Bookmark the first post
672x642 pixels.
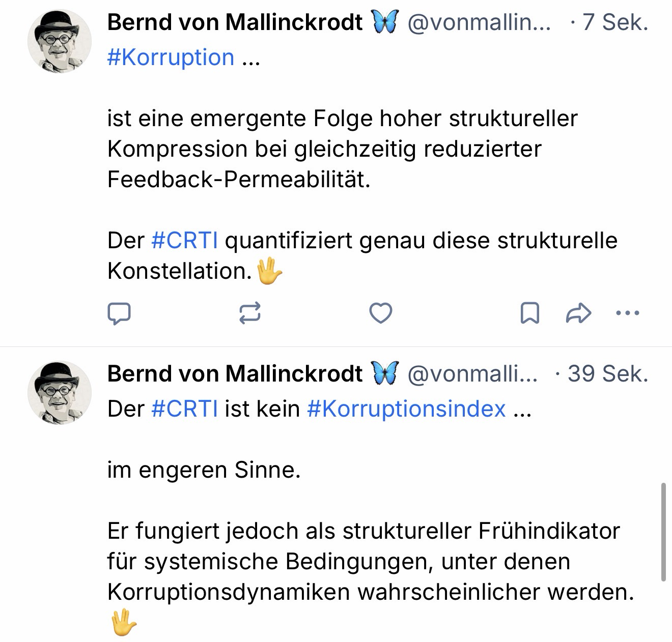tap(529, 313)
